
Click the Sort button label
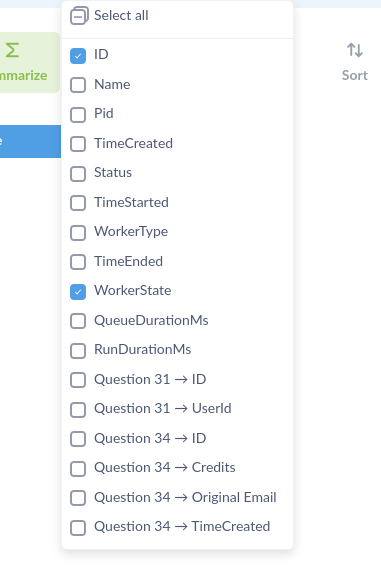point(355,75)
